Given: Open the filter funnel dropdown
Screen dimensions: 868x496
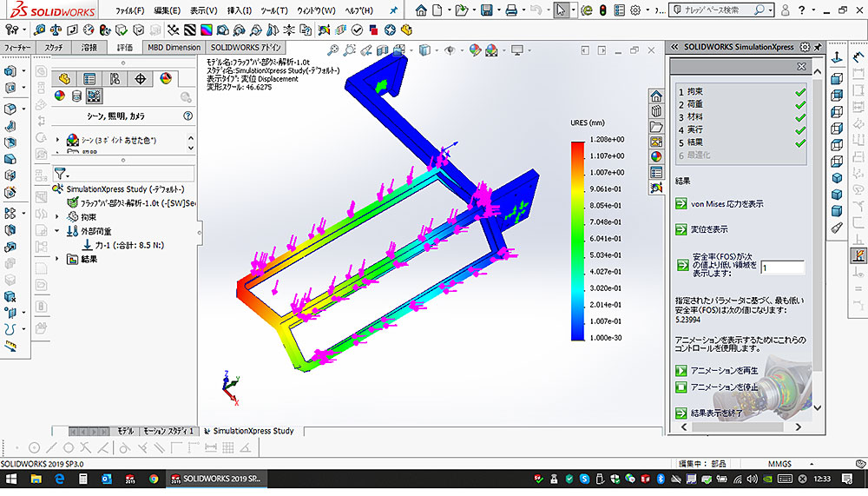Looking at the screenshot, I should click(x=62, y=174).
